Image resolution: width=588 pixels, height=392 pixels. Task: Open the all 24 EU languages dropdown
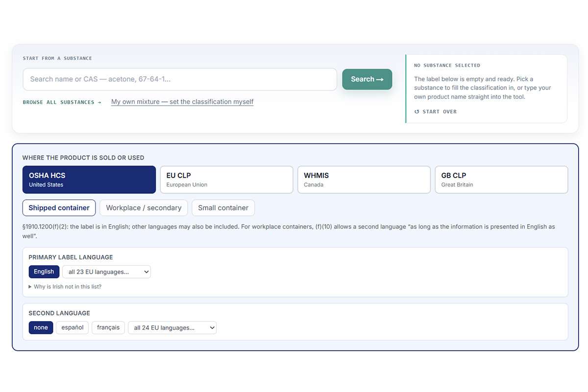(172, 327)
